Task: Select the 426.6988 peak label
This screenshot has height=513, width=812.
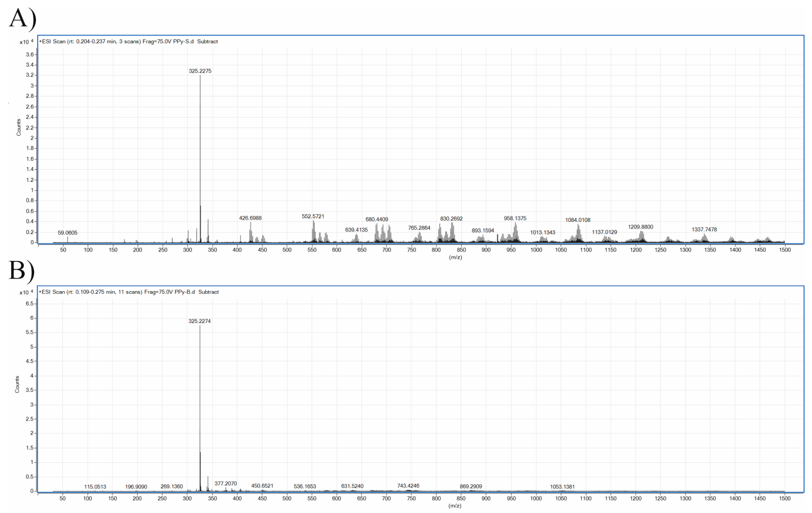Action: click(250, 218)
